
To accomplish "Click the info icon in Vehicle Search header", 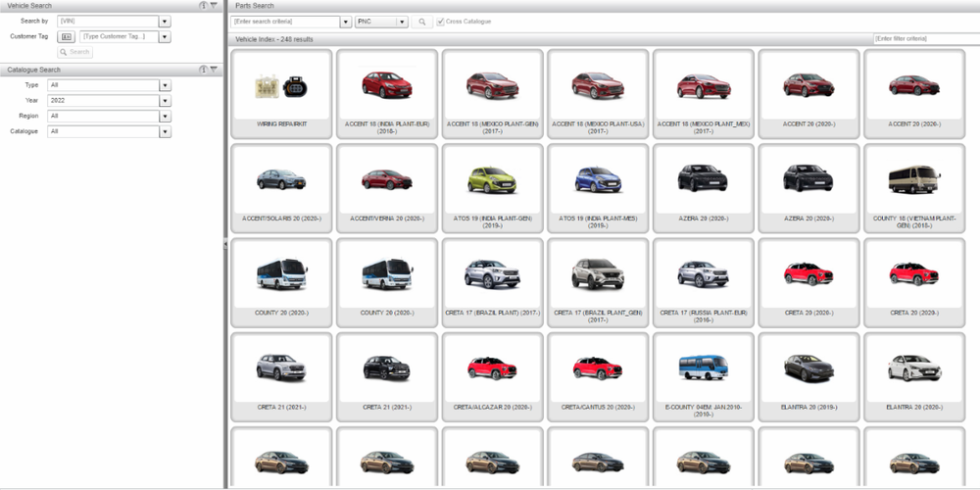I will tap(203, 6).
